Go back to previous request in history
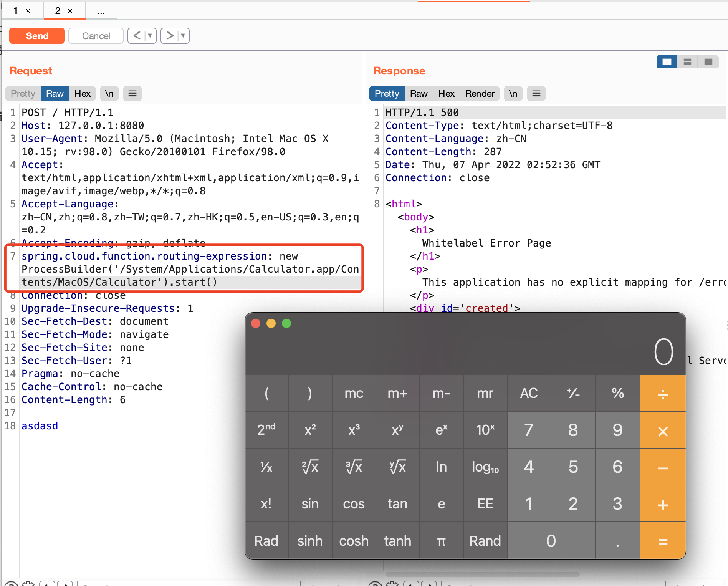This screenshot has width=728, height=586. (137, 36)
